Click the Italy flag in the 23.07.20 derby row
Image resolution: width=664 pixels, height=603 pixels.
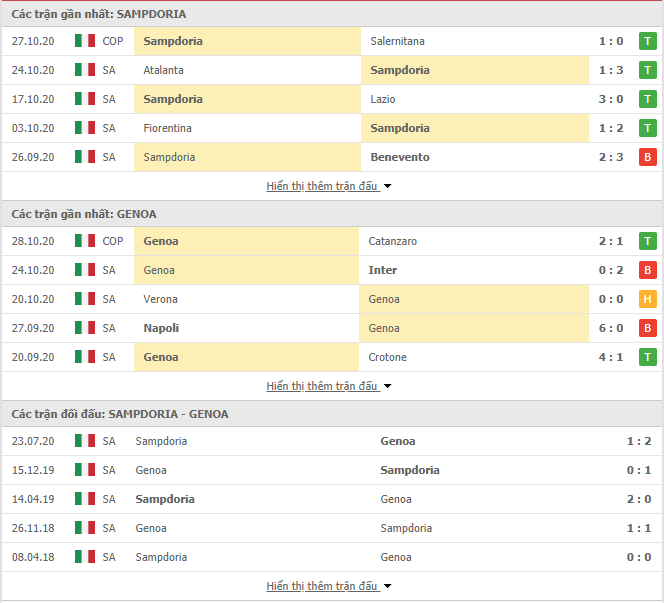85,440
